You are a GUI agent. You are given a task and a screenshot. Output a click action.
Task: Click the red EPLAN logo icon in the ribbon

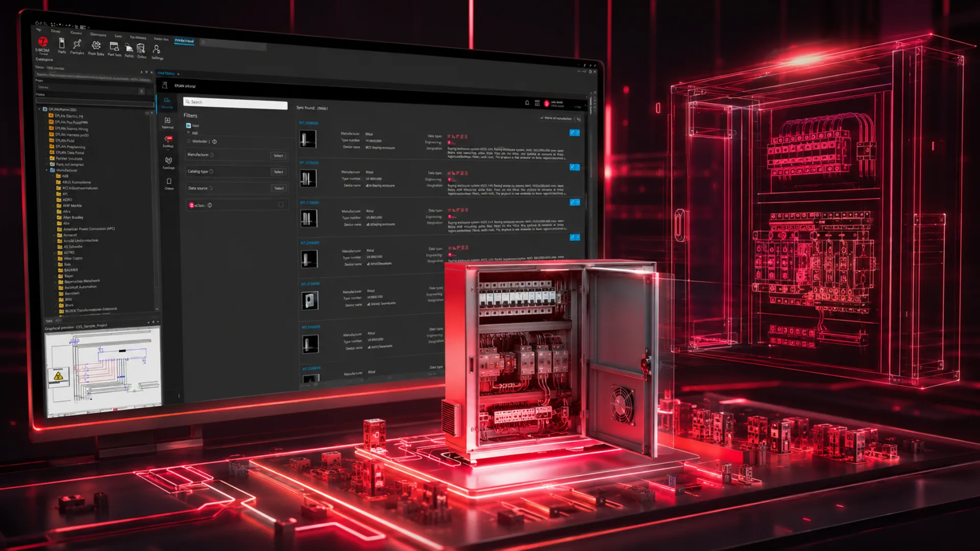[43, 42]
